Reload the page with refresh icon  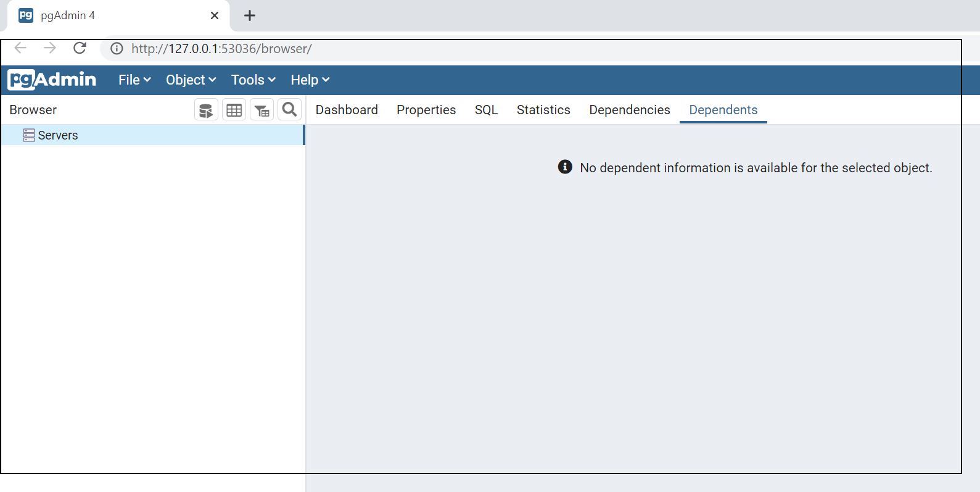tap(80, 48)
